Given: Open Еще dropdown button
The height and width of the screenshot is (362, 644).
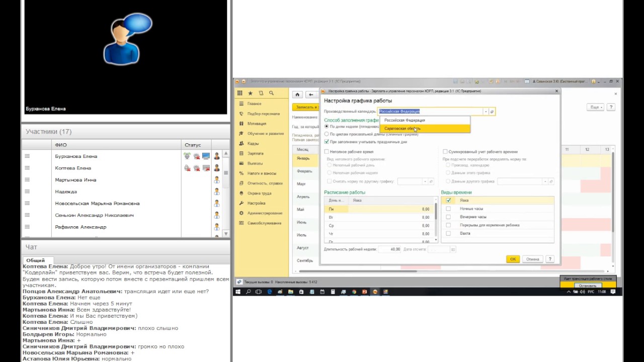Looking at the screenshot, I should coord(595,107).
